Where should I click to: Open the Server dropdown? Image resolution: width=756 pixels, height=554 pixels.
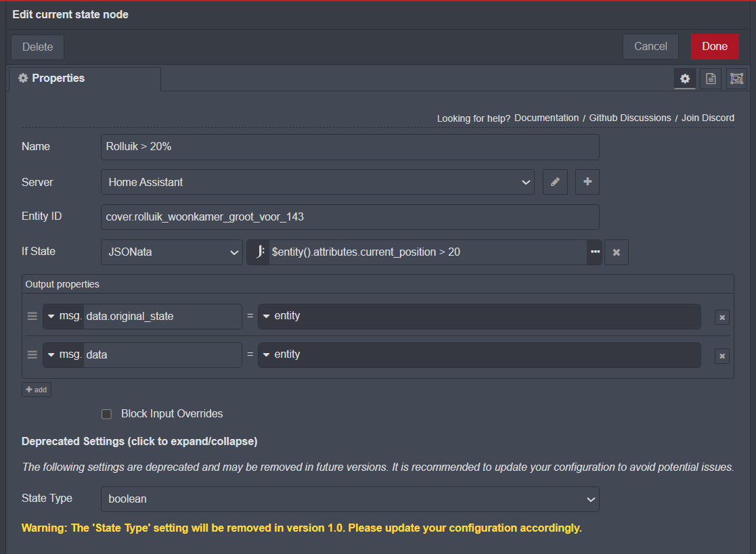click(317, 182)
